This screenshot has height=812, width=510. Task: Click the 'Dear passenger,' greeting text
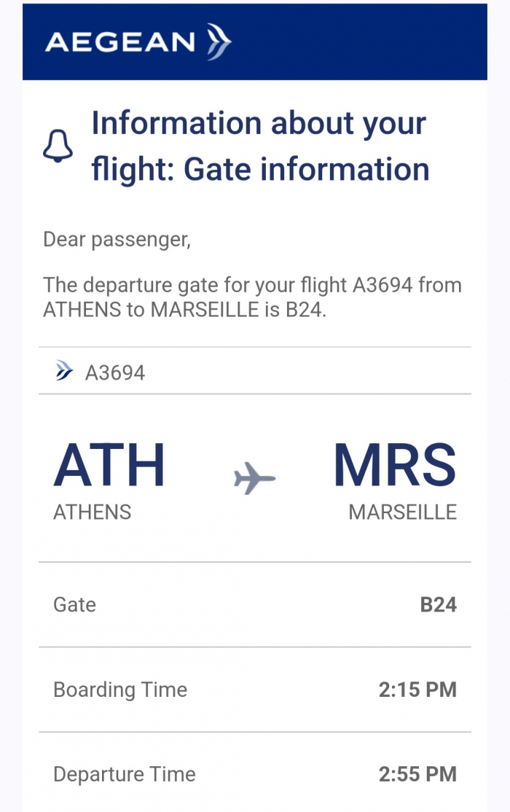117,240
